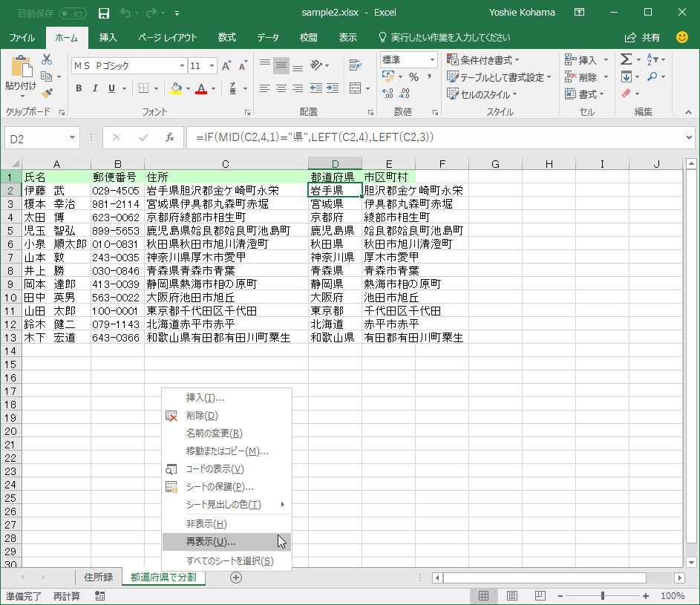Click the AutoSum sigma icon
Screen dimensions: 700x605
[x=626, y=59]
